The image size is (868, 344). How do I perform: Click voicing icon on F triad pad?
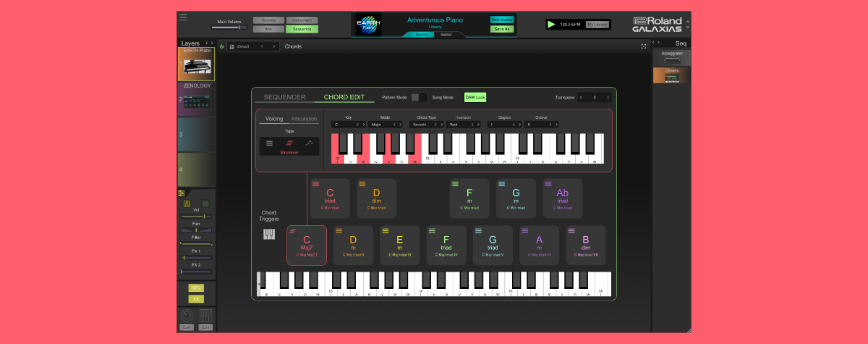(433, 231)
